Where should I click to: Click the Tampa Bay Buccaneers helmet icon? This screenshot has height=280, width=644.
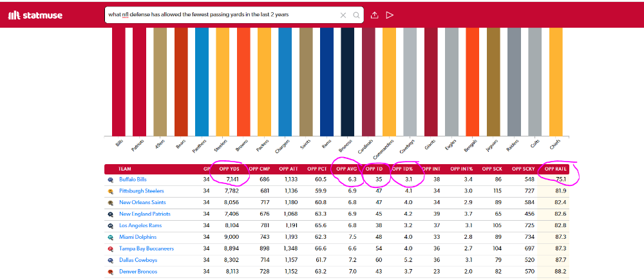tap(111, 249)
